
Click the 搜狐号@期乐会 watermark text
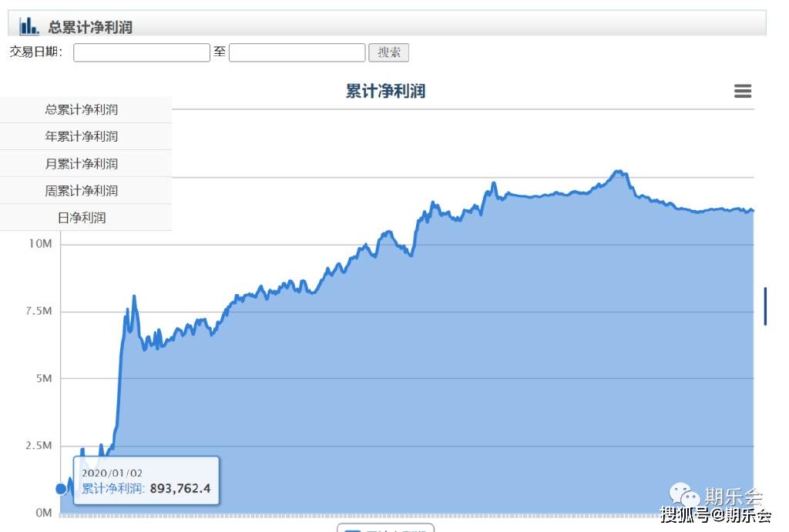(716, 515)
